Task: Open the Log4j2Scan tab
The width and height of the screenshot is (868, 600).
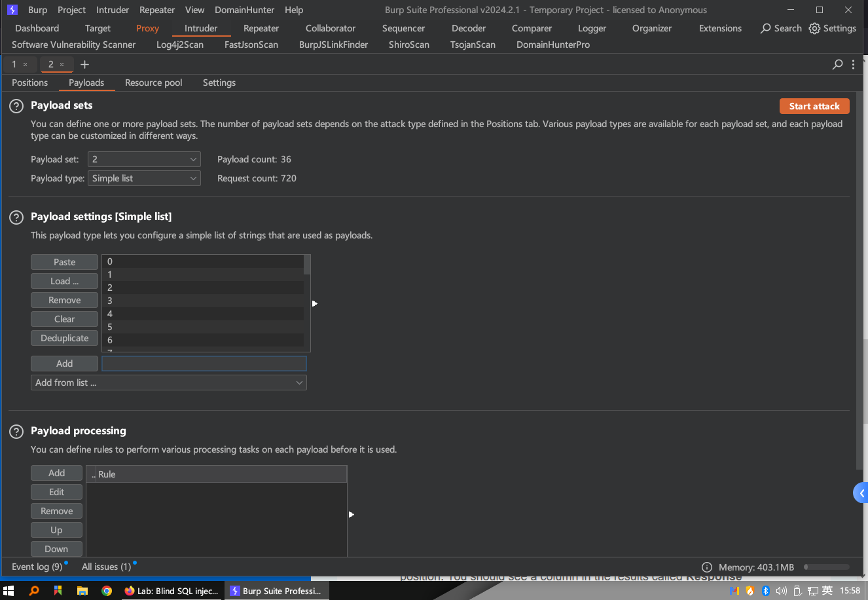Action: pyautogui.click(x=180, y=45)
